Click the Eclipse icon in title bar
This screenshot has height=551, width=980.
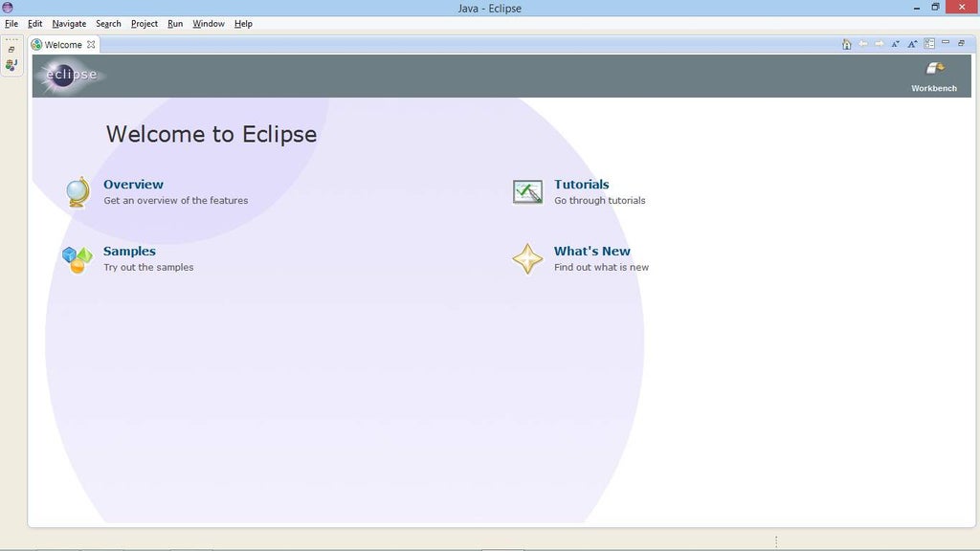point(8,8)
